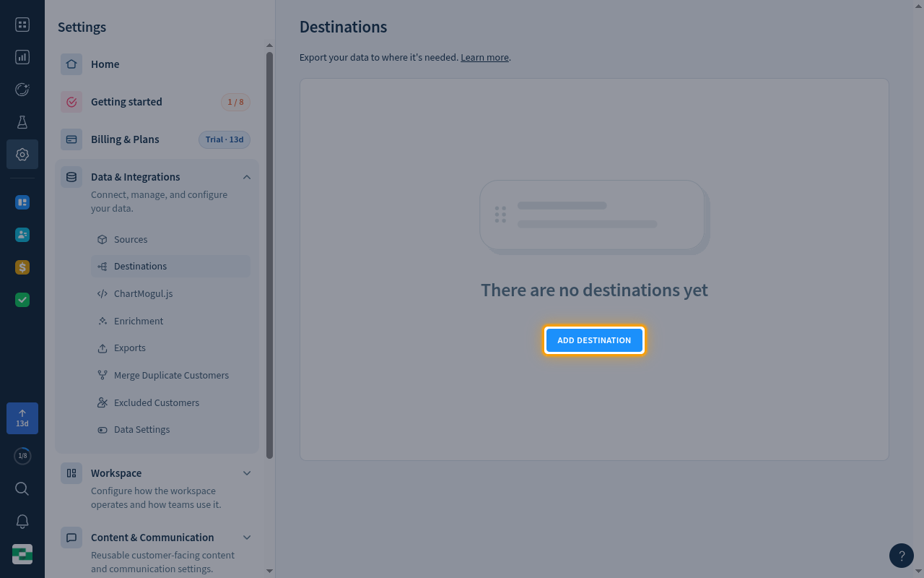Open Billing & Plans settings item
This screenshot has width=924, height=578.
(x=157, y=139)
